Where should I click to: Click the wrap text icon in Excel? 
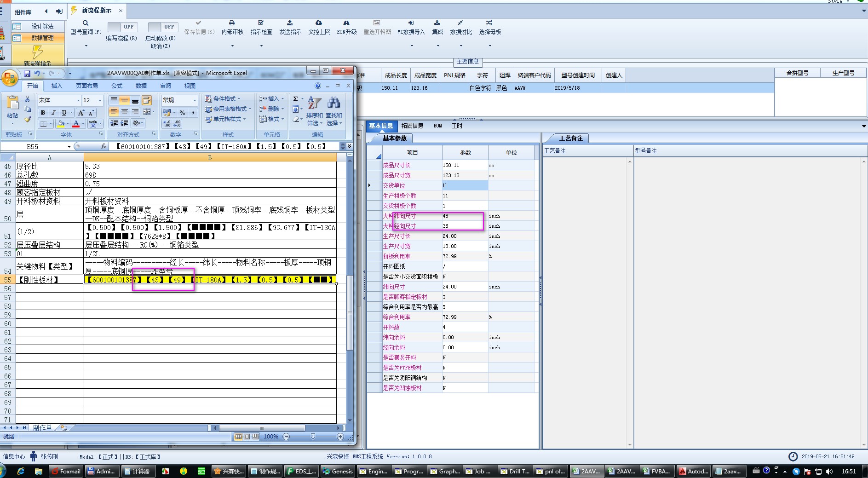[x=147, y=100]
